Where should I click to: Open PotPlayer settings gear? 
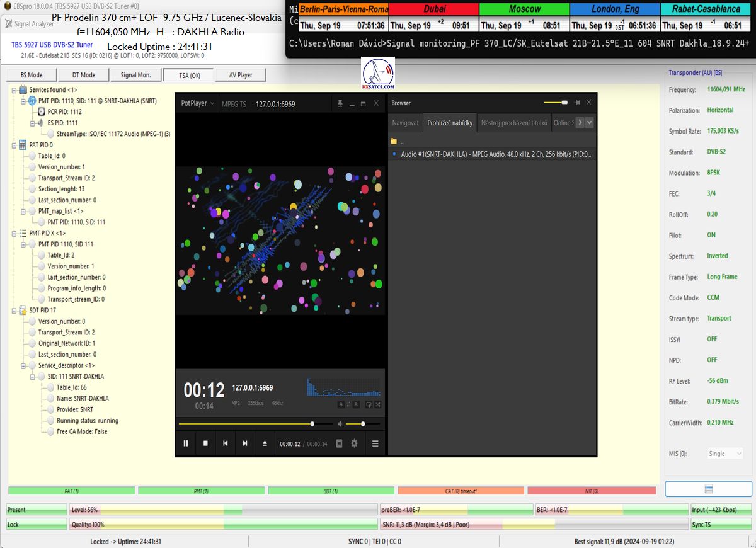click(x=354, y=443)
